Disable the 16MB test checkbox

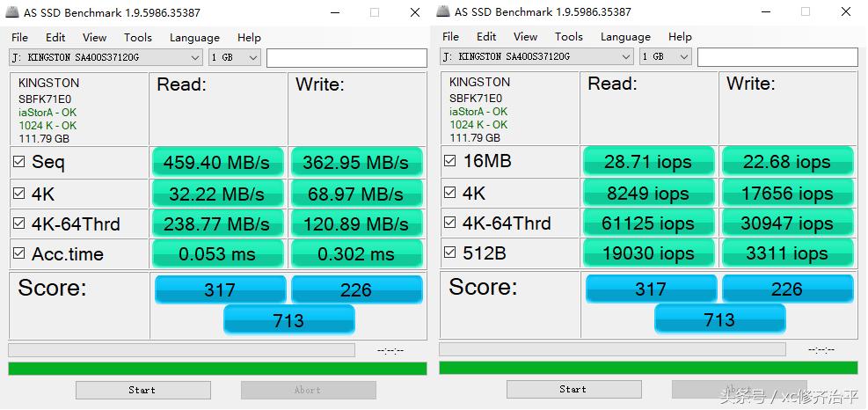pyautogui.click(x=450, y=161)
